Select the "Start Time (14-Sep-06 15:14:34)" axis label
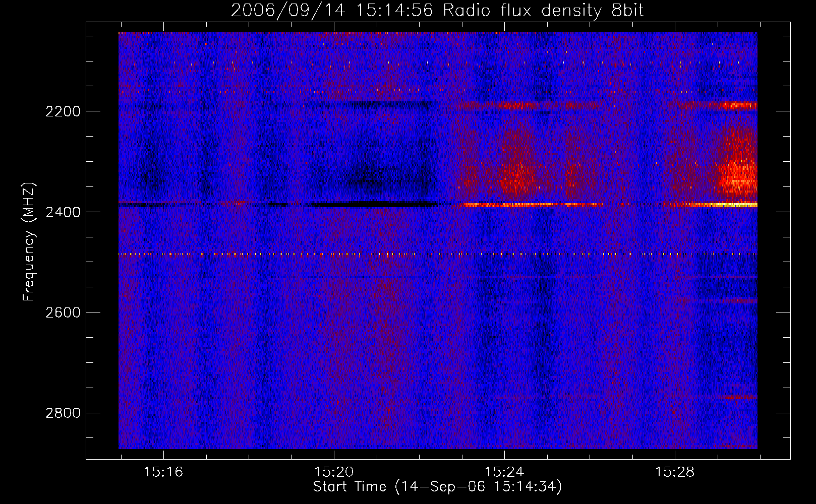This screenshot has width=816, height=504. coord(437,487)
